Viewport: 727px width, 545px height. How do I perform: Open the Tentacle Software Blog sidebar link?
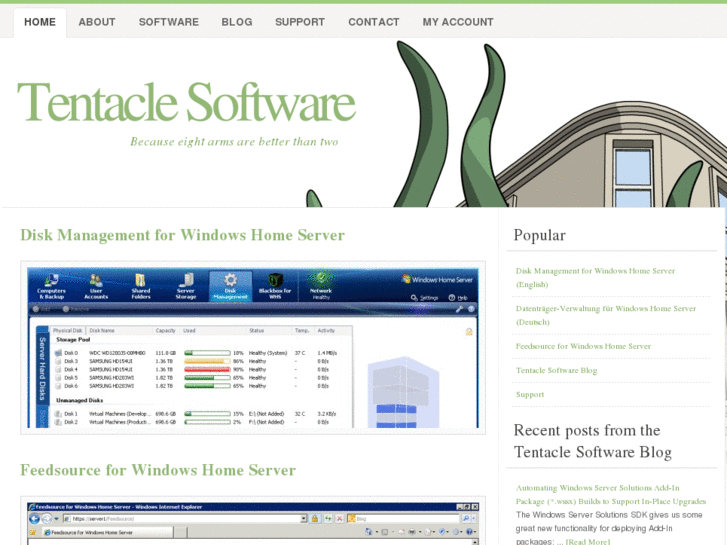(556, 370)
